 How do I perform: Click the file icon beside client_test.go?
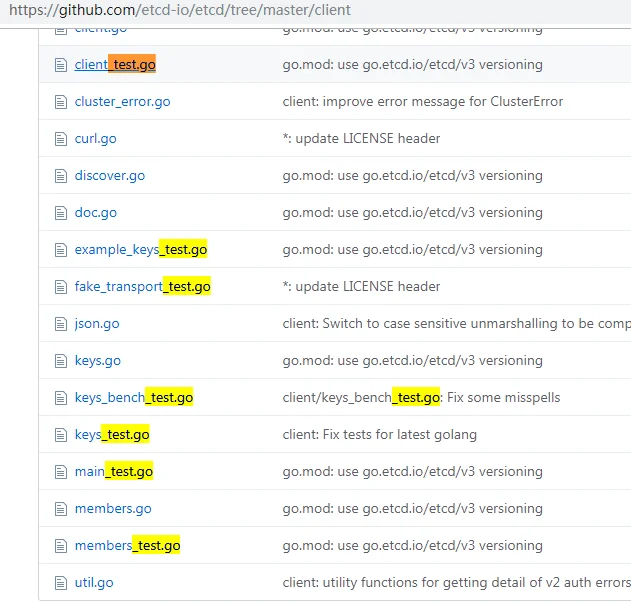pos(59,65)
